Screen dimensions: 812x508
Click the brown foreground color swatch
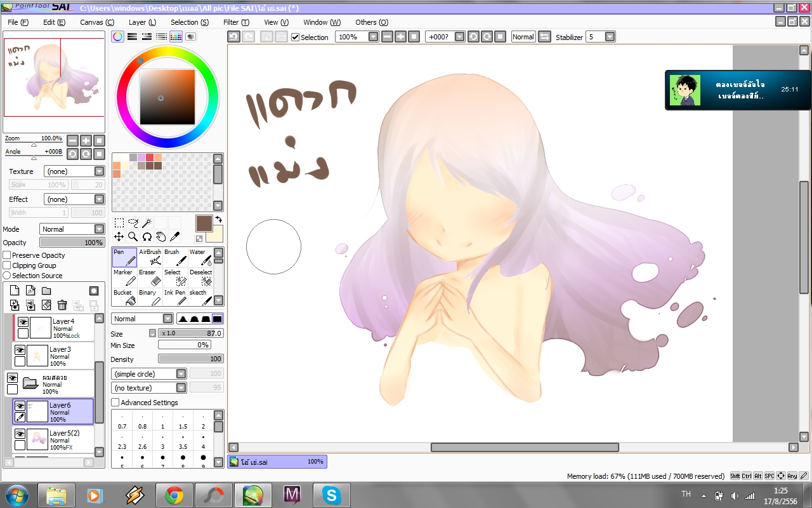[x=204, y=223]
